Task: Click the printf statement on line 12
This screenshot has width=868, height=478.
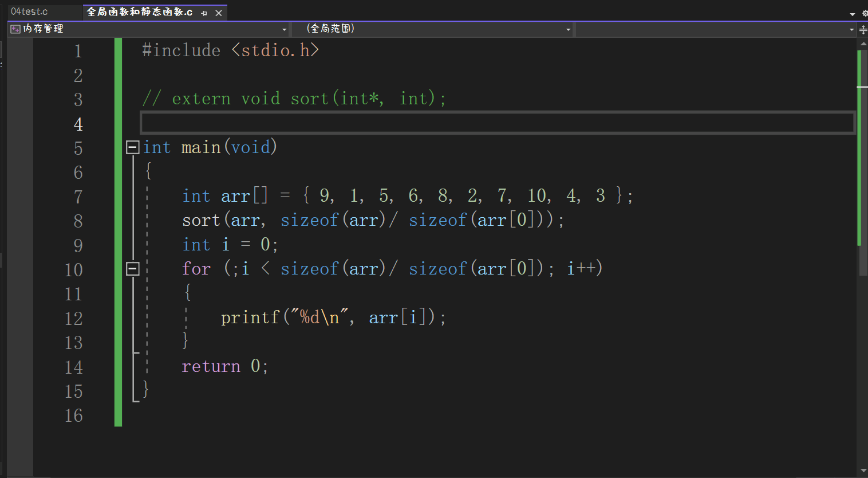Action: coord(333,318)
